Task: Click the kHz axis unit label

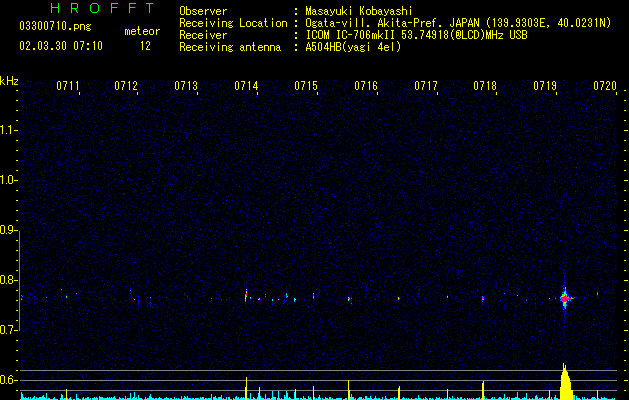Action: 9,81
